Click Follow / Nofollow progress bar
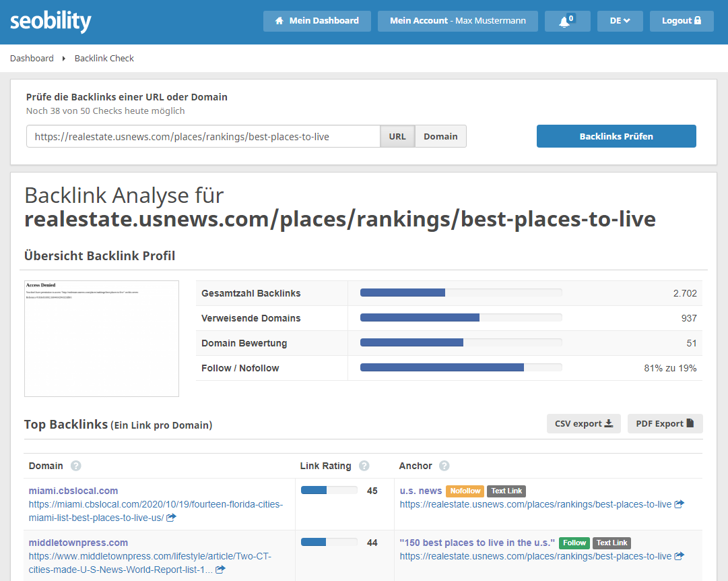This screenshot has height=581, width=728. tap(461, 367)
